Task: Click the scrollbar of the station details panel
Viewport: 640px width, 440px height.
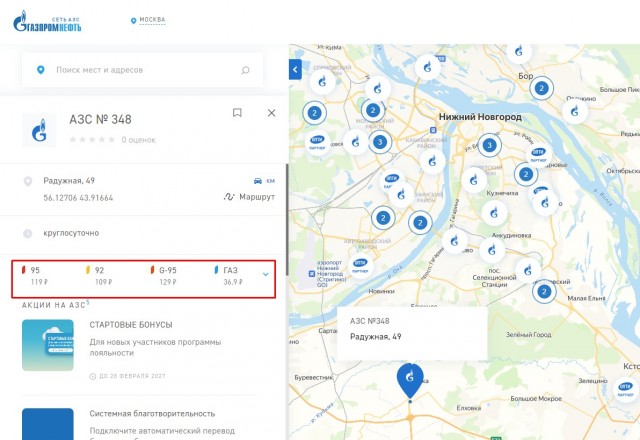Action: [287, 219]
